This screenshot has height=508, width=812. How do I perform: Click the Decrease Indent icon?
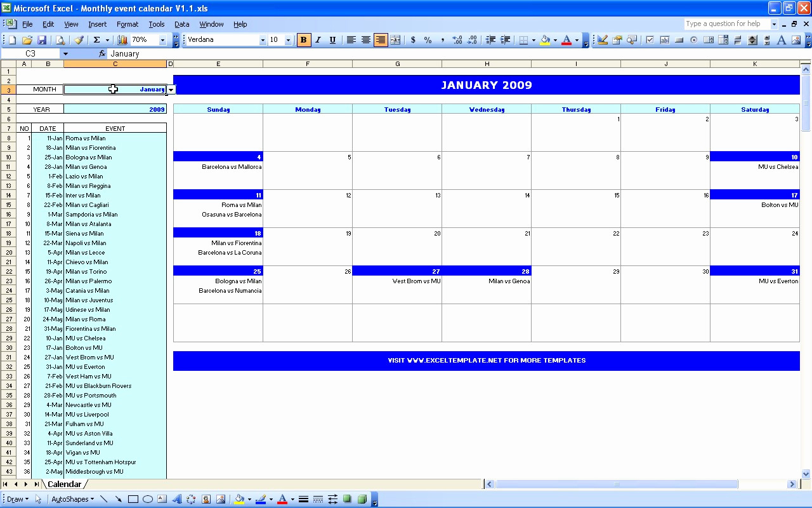click(x=490, y=40)
